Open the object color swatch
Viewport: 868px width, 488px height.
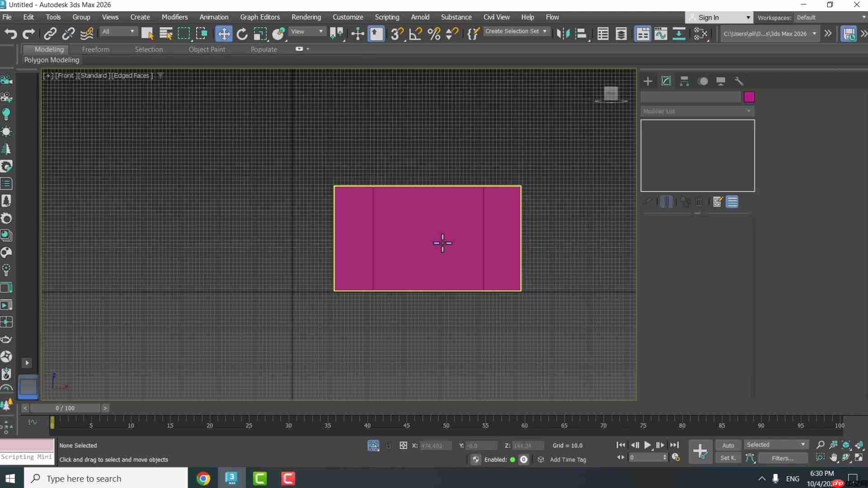[750, 97]
